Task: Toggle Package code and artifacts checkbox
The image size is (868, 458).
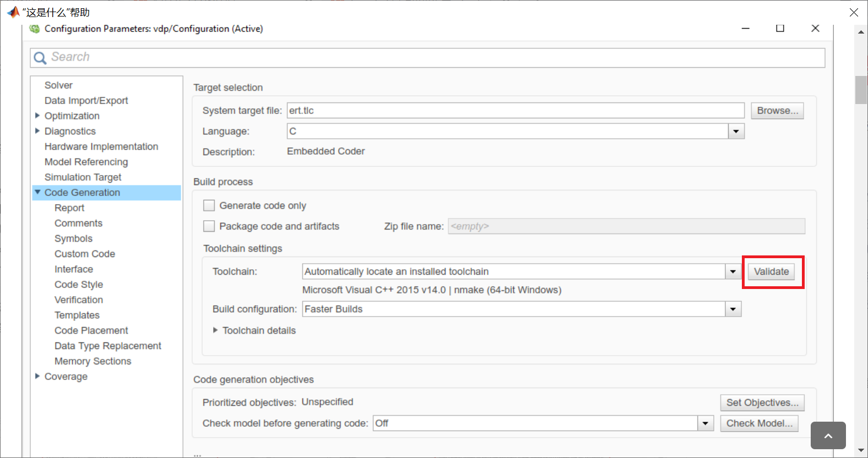Action: pyautogui.click(x=209, y=226)
